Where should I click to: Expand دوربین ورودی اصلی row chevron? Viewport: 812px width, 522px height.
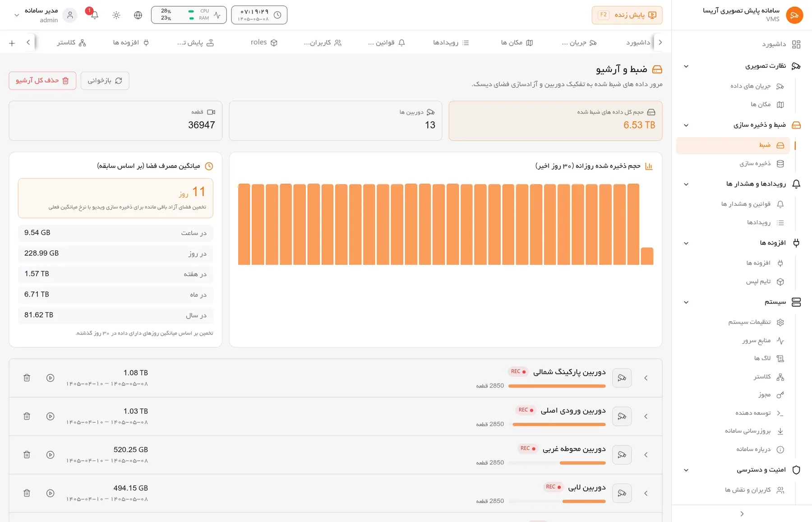[x=646, y=416]
